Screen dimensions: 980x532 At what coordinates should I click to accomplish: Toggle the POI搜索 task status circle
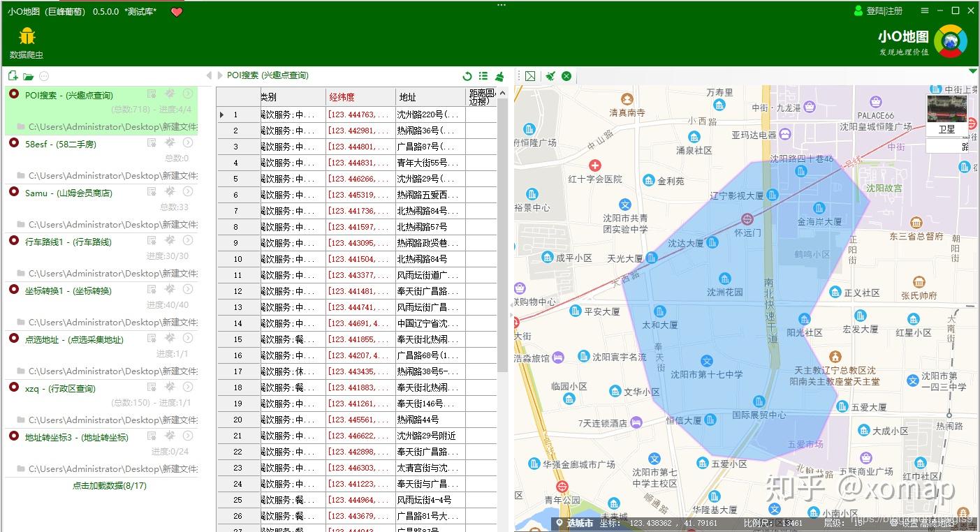(x=13, y=94)
